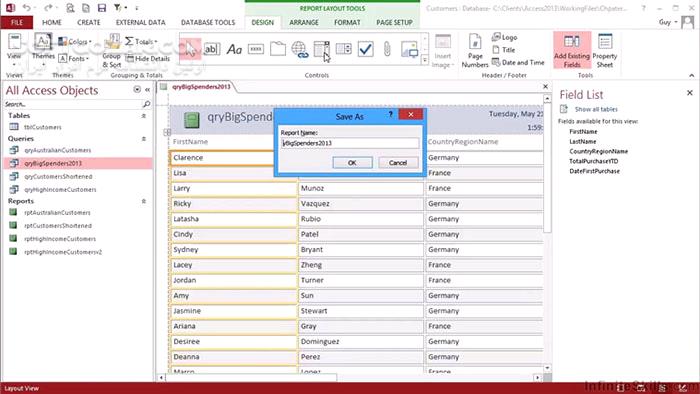Click the Save icon in quick access toolbar
Viewport: 700px width, 394px height.
pos(102,8)
